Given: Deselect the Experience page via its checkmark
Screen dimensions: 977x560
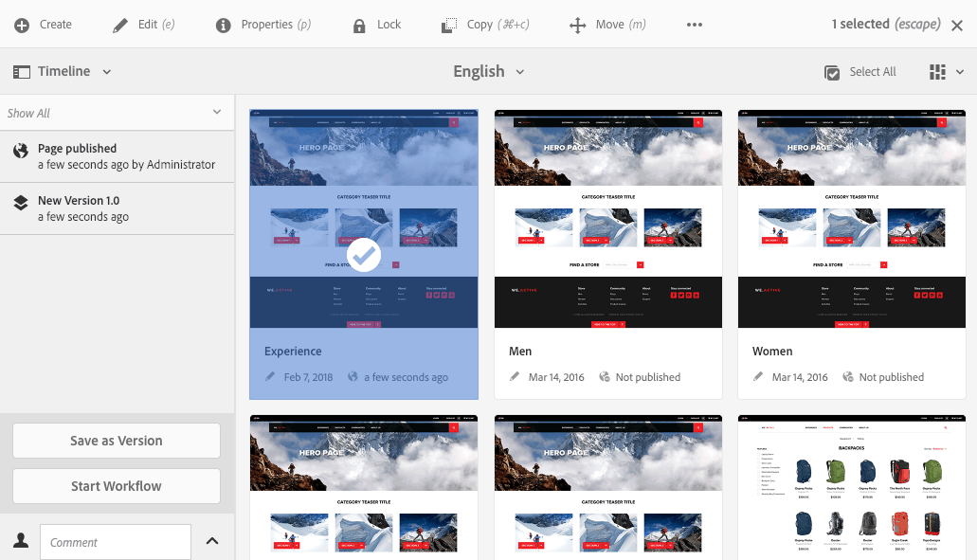Looking at the screenshot, I should [363, 254].
